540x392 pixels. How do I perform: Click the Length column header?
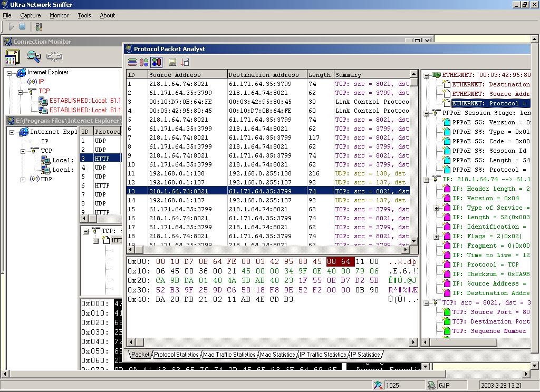pyautogui.click(x=319, y=75)
